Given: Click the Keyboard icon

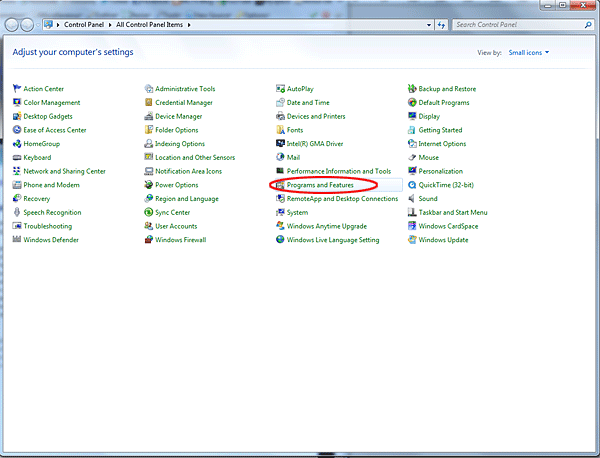Looking at the screenshot, I should pyautogui.click(x=16, y=158).
